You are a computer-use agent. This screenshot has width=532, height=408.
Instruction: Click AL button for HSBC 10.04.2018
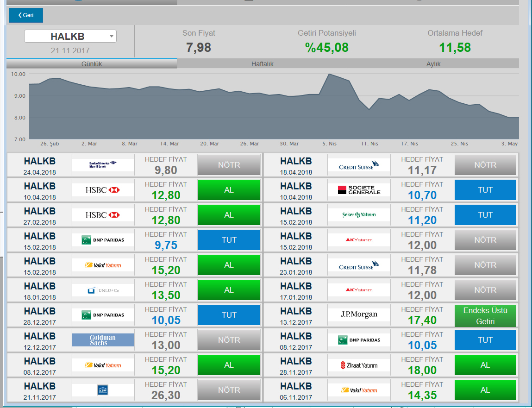(x=229, y=190)
